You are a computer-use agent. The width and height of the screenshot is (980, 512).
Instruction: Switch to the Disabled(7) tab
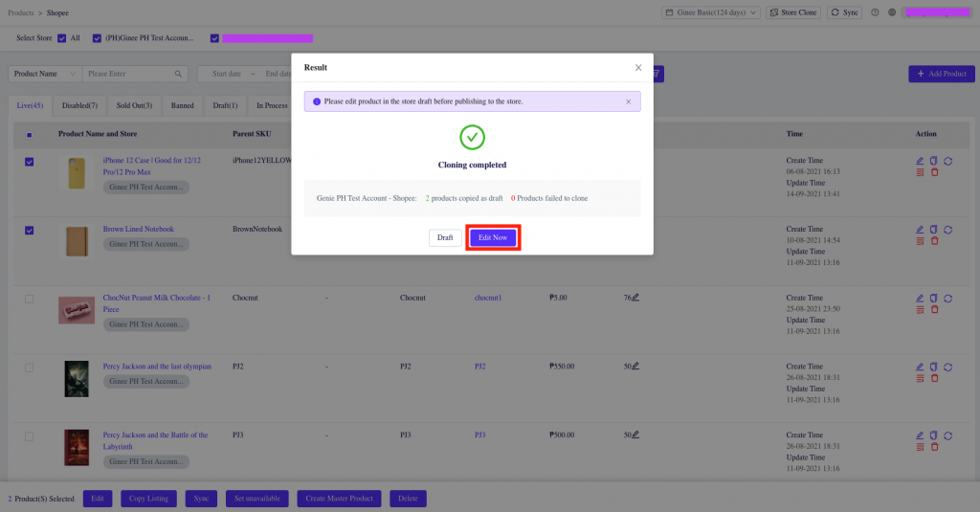tap(80, 105)
